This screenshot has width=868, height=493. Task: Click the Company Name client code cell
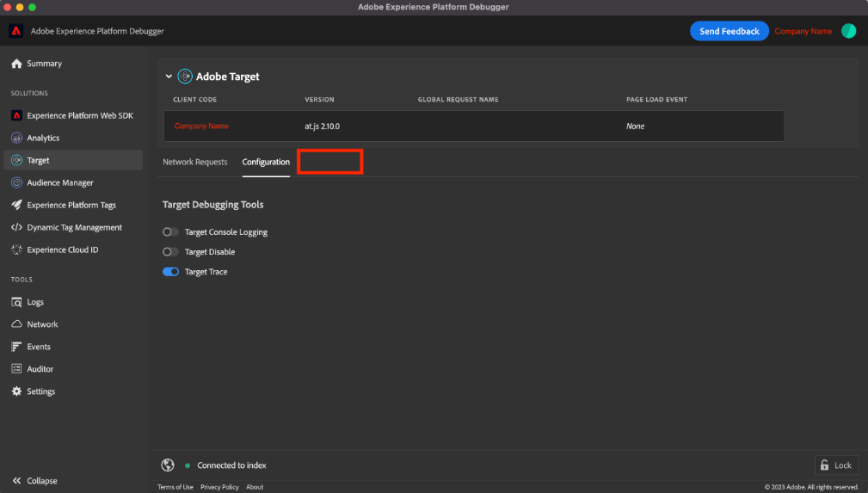click(201, 126)
